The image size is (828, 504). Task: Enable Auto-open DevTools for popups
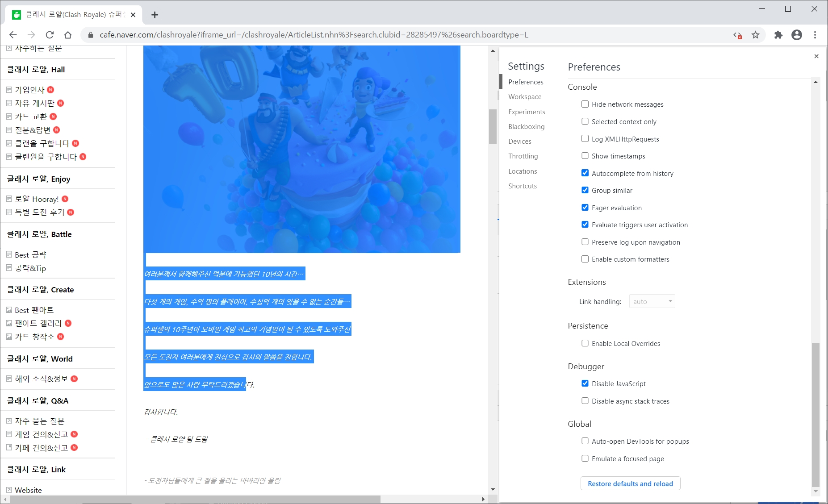[585, 441]
